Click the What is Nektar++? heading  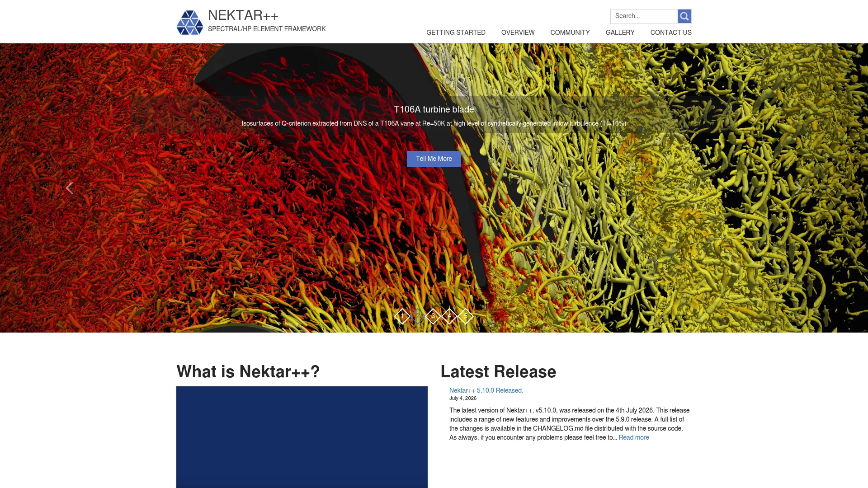coord(248,372)
